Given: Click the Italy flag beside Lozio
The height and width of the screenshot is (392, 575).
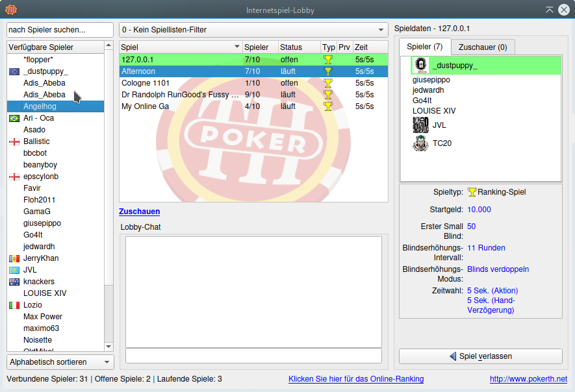Looking at the screenshot, I should click(14, 305).
